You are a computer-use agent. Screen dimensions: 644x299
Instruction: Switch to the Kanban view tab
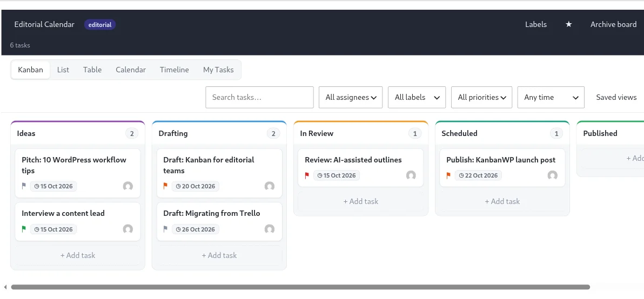30,70
